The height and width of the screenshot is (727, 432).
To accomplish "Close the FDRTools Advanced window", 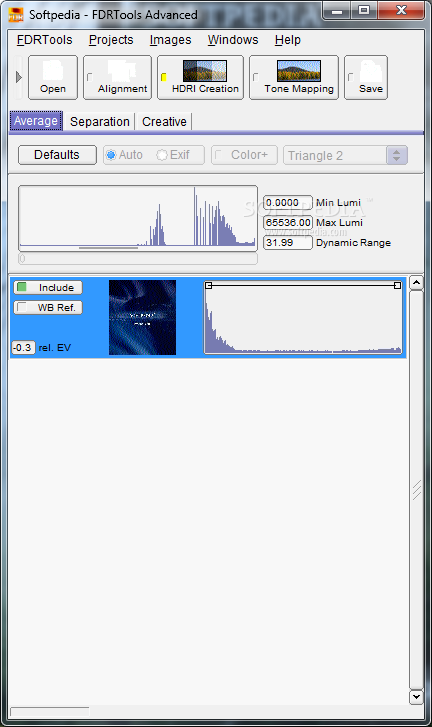I will 401,11.
